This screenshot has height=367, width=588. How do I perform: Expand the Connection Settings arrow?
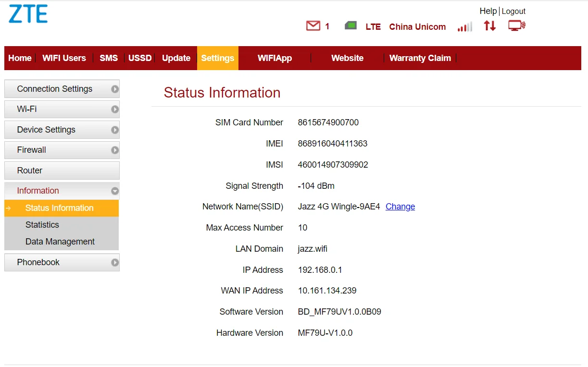point(114,89)
